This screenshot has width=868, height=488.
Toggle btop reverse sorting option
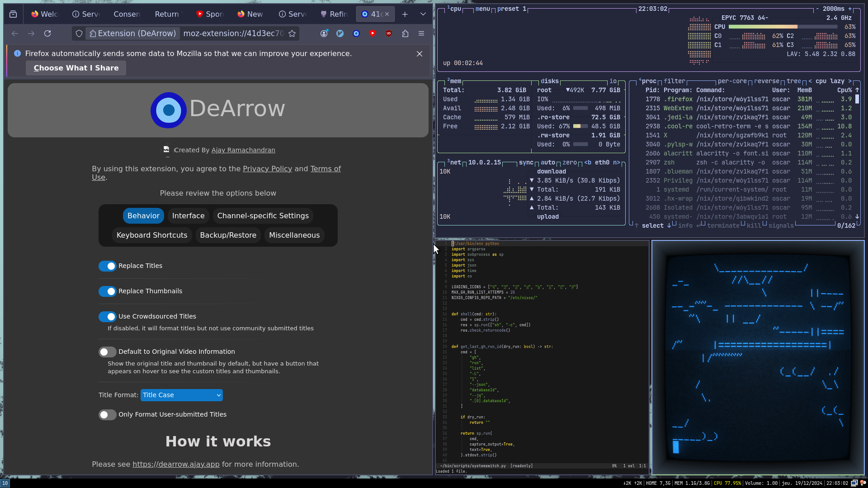[x=766, y=81]
